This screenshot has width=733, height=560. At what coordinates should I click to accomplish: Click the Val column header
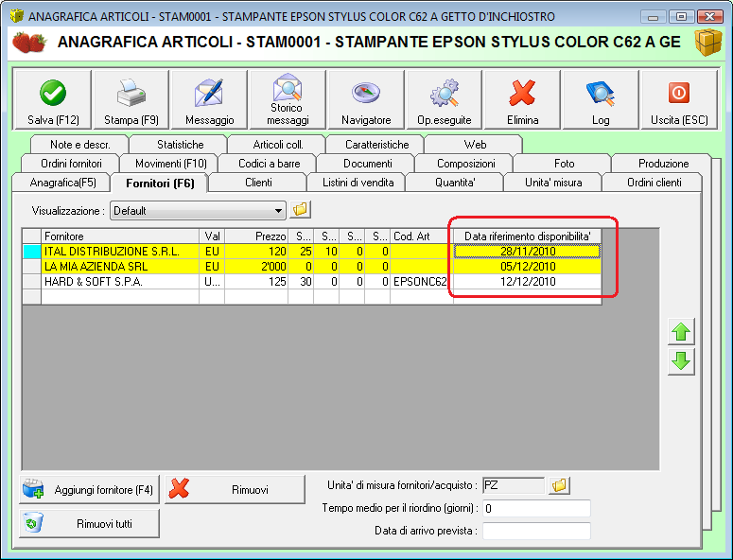pyautogui.click(x=212, y=236)
